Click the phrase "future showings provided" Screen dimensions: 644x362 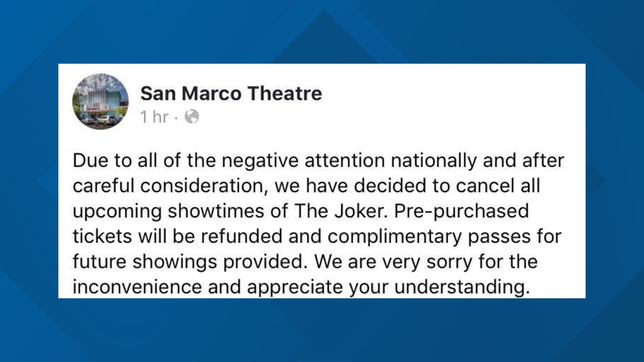[x=190, y=263]
